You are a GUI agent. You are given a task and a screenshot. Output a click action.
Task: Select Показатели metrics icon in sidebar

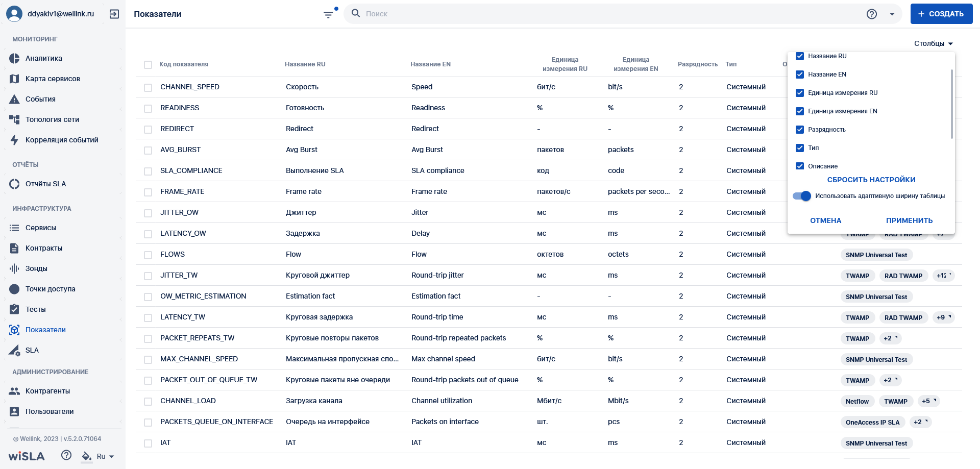pyautogui.click(x=14, y=330)
